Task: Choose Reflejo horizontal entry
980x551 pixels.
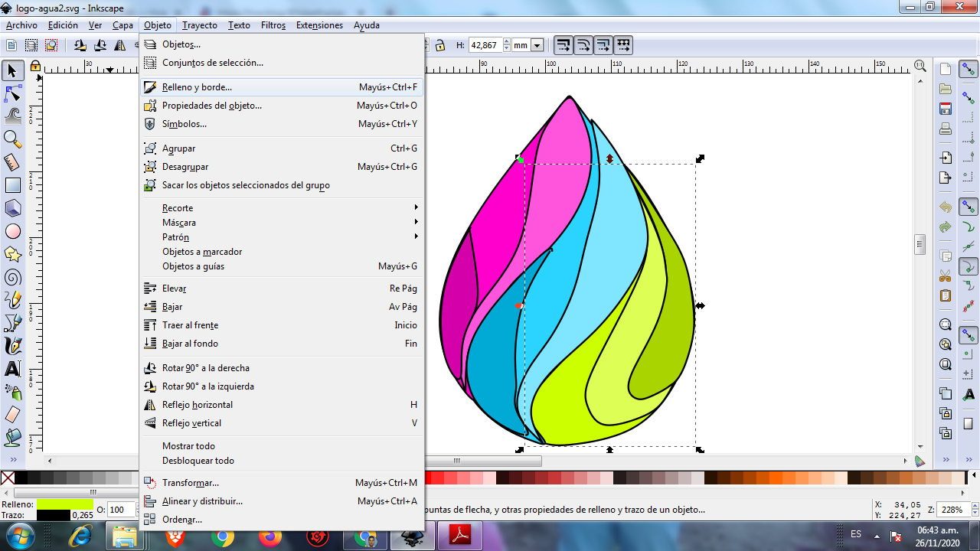Action: pyautogui.click(x=282, y=405)
